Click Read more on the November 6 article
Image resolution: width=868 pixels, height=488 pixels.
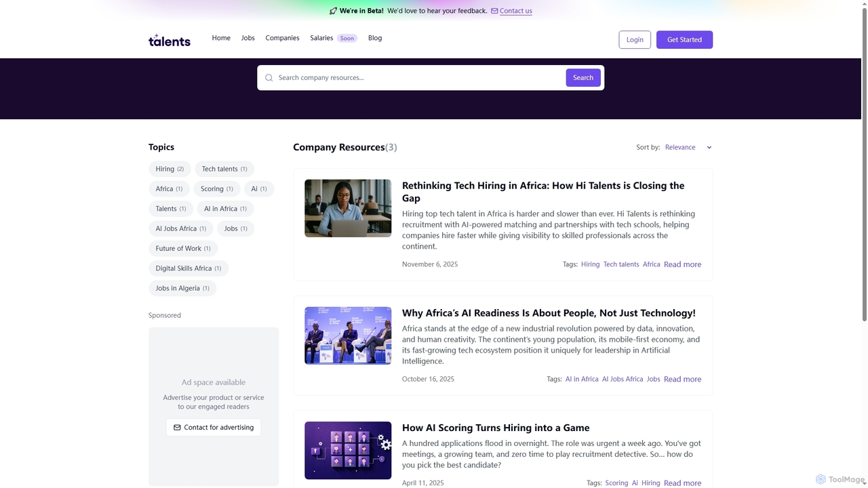coord(682,264)
